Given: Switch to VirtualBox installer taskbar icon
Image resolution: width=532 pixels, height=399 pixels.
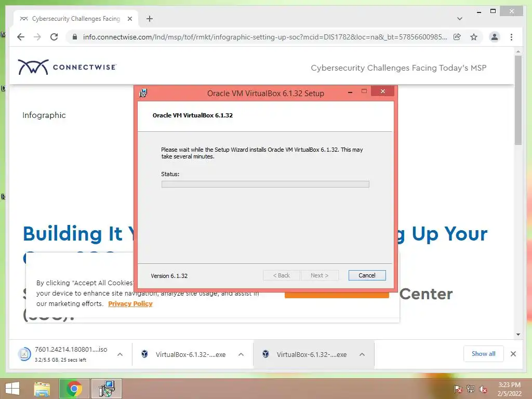Looking at the screenshot, I should (x=107, y=389).
